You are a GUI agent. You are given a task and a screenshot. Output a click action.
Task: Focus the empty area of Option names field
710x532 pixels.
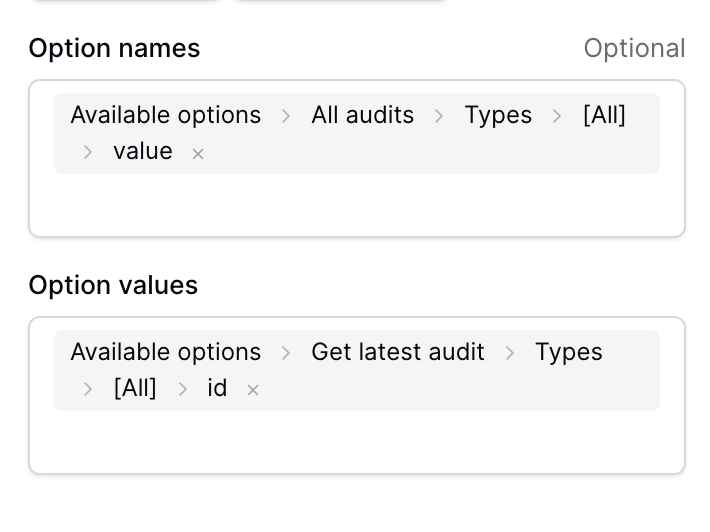pos(357,204)
